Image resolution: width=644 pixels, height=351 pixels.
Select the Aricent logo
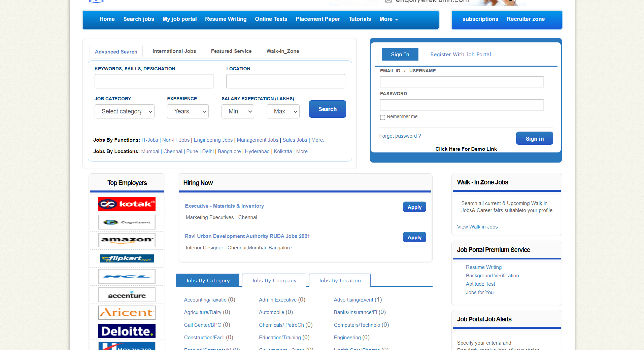coord(127,312)
